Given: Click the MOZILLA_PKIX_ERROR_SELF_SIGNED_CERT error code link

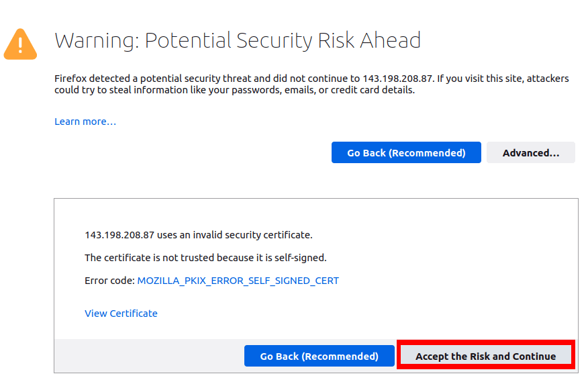Looking at the screenshot, I should [238, 281].
